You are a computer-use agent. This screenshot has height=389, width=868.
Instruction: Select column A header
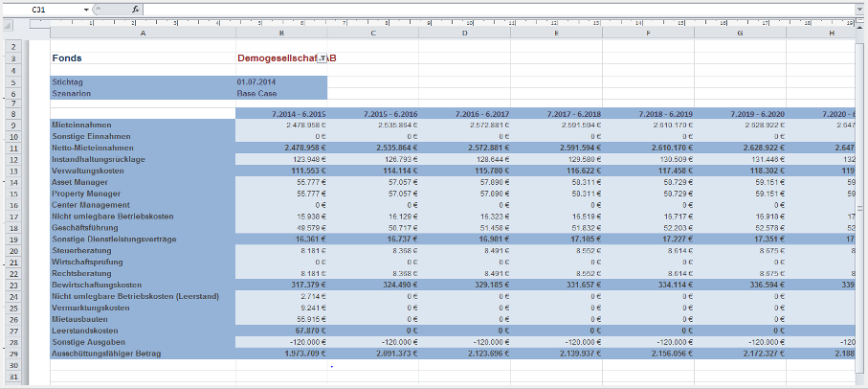pyautogui.click(x=143, y=34)
